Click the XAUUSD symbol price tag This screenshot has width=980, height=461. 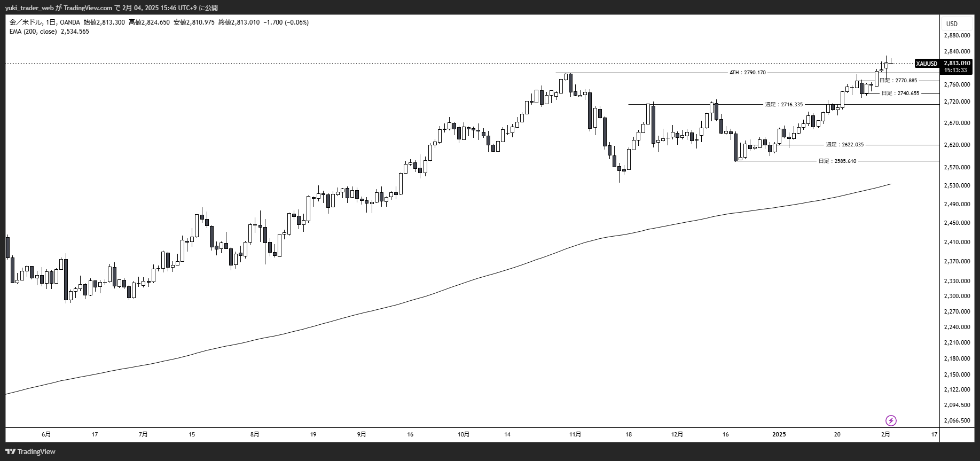point(927,64)
